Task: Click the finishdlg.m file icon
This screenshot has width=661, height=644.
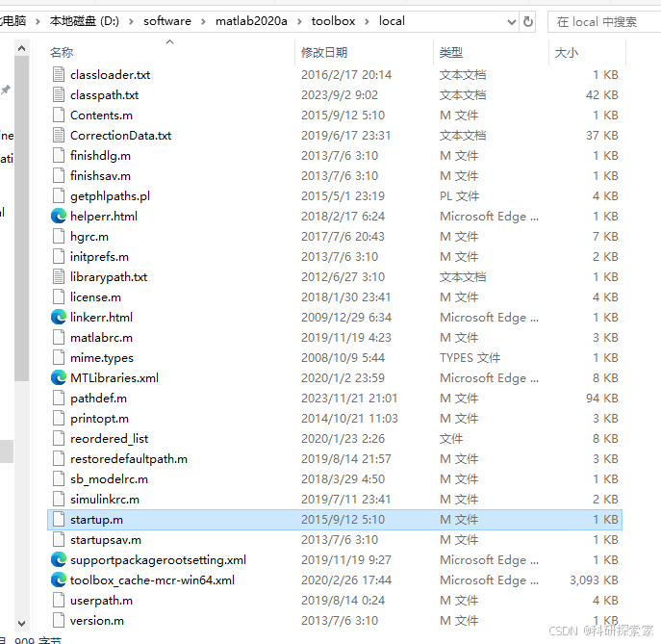Action: click(59, 156)
